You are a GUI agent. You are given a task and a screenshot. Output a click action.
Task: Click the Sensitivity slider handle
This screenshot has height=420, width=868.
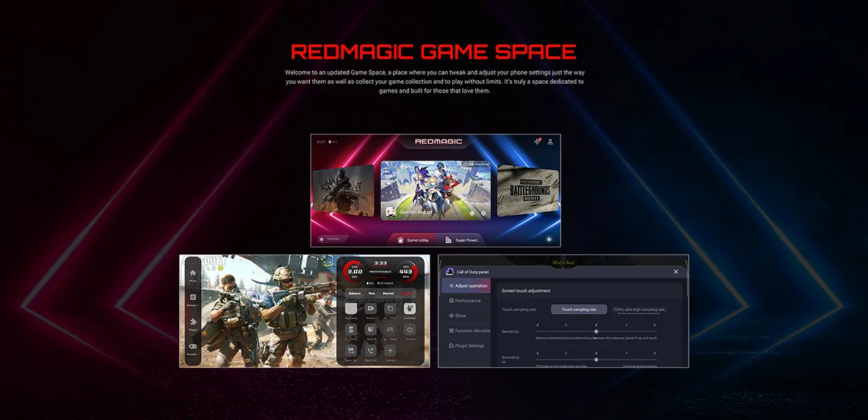tap(596, 331)
